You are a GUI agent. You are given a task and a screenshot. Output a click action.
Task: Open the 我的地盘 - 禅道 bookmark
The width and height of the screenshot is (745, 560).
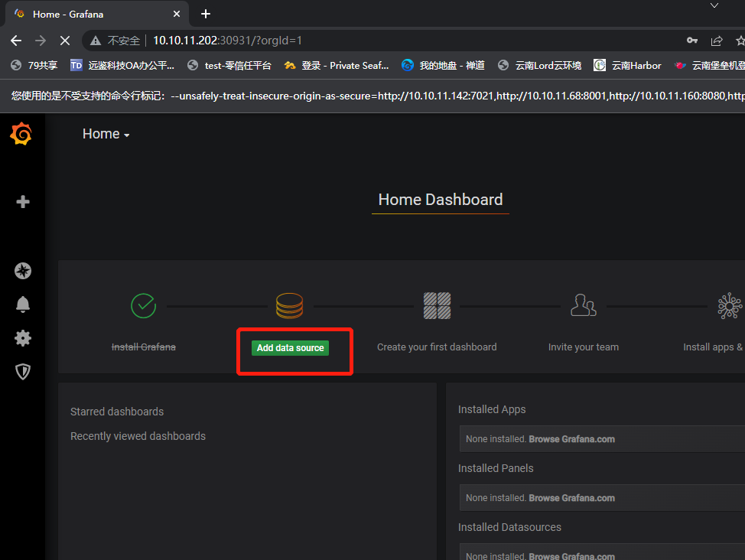click(443, 66)
